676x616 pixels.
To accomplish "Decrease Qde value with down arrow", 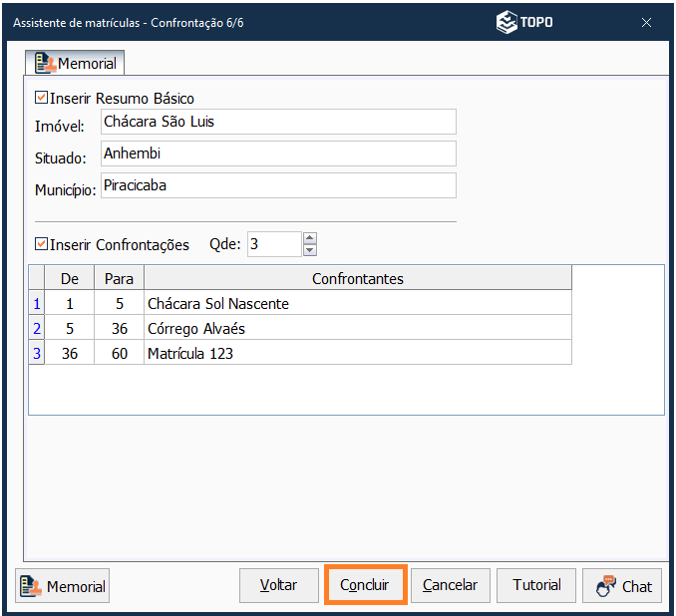I will point(309,250).
